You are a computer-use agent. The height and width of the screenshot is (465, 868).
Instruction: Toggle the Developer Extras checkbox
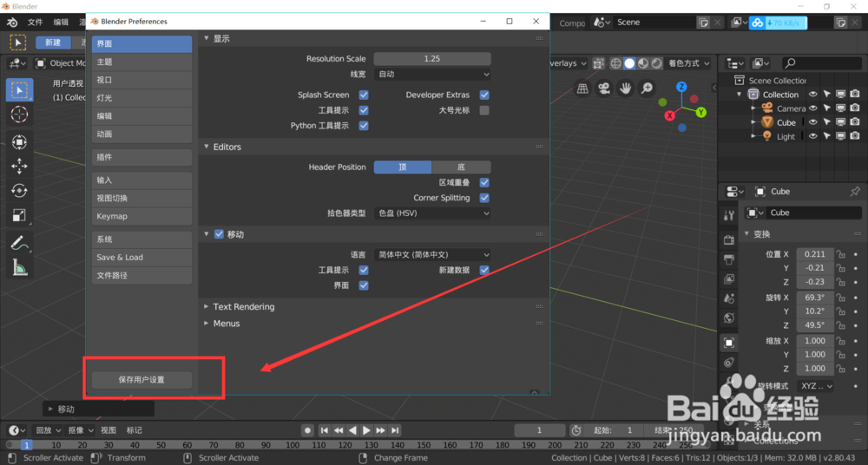(484, 95)
